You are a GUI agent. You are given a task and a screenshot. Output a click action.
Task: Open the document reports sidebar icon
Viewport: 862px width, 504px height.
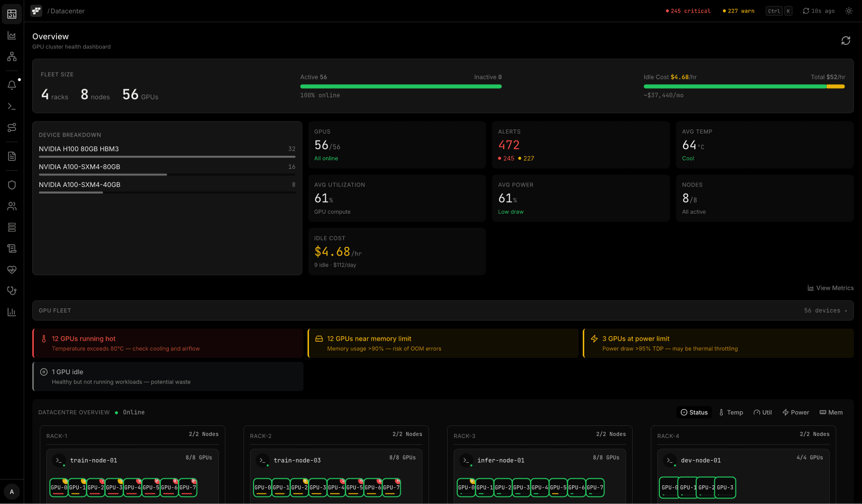coord(12,156)
